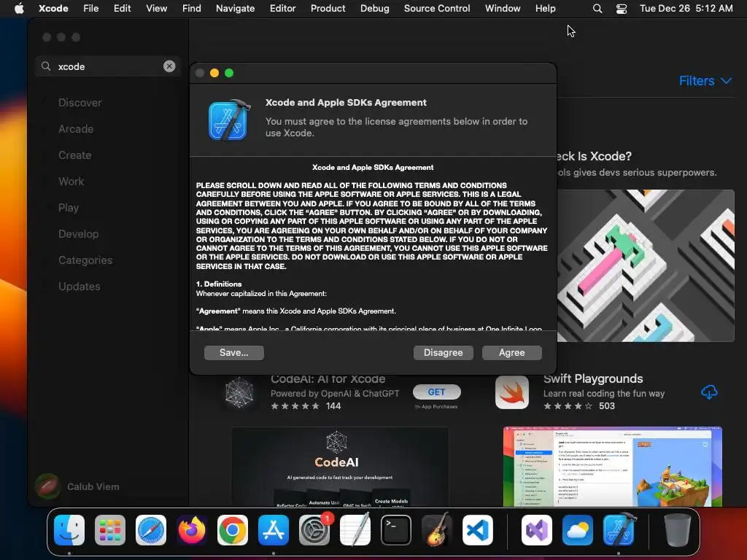This screenshot has height=560, width=747.
Task: Open the File menu
Action: (x=90, y=8)
